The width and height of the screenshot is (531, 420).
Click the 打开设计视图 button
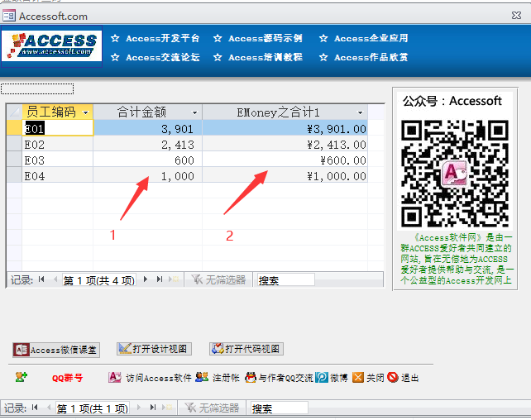[x=154, y=349]
